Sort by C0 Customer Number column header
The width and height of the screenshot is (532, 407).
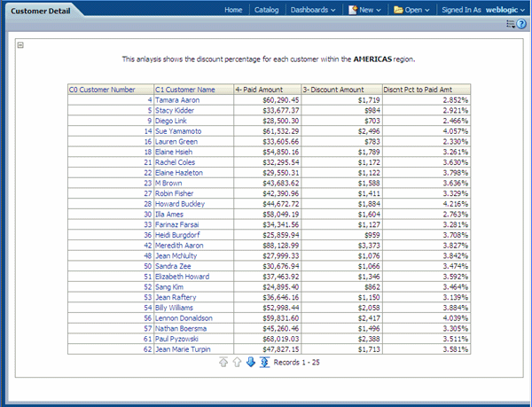click(111, 90)
